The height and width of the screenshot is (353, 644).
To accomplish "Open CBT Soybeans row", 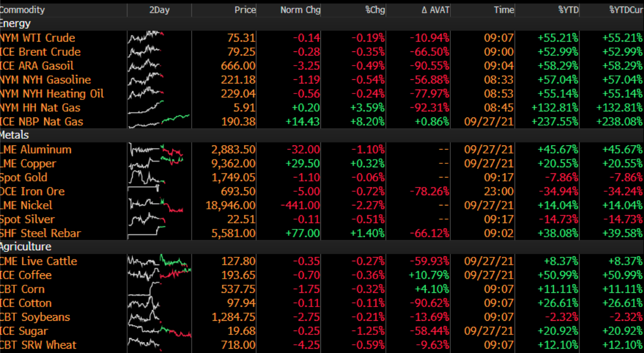I will point(322,317).
